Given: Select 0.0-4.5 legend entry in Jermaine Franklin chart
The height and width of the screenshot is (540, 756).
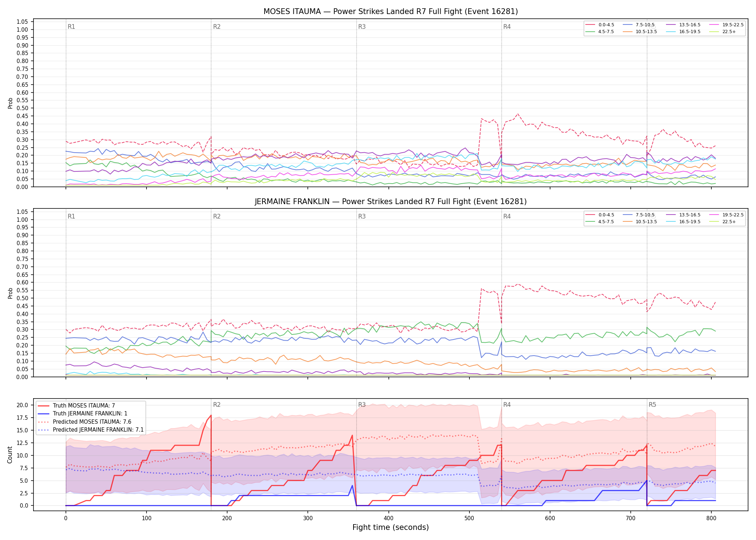Looking at the screenshot, I should point(600,215).
